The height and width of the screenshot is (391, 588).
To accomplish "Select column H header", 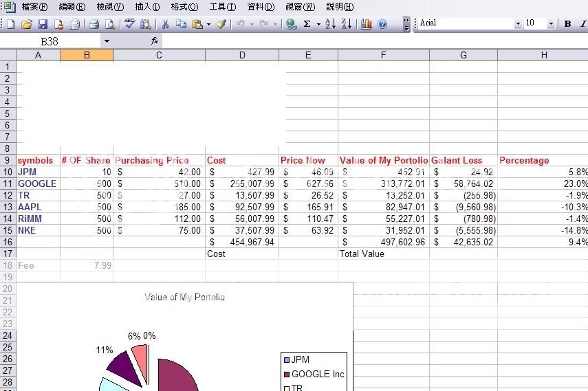I will click(544, 55).
